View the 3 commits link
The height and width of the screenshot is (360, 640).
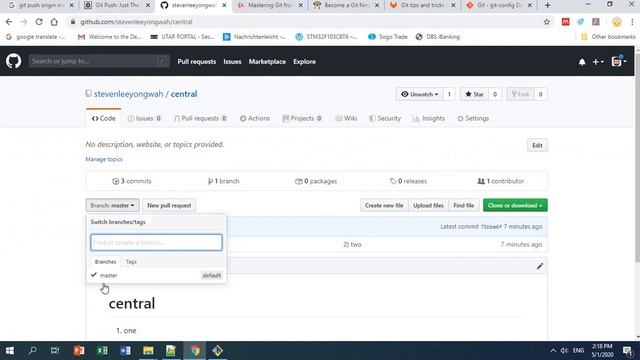(131, 181)
